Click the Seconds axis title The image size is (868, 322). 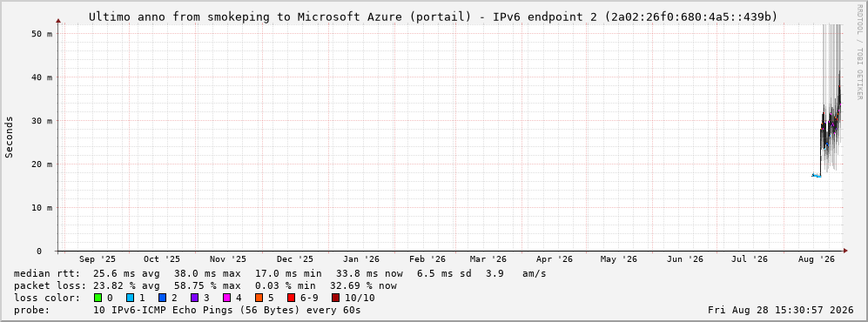10,138
